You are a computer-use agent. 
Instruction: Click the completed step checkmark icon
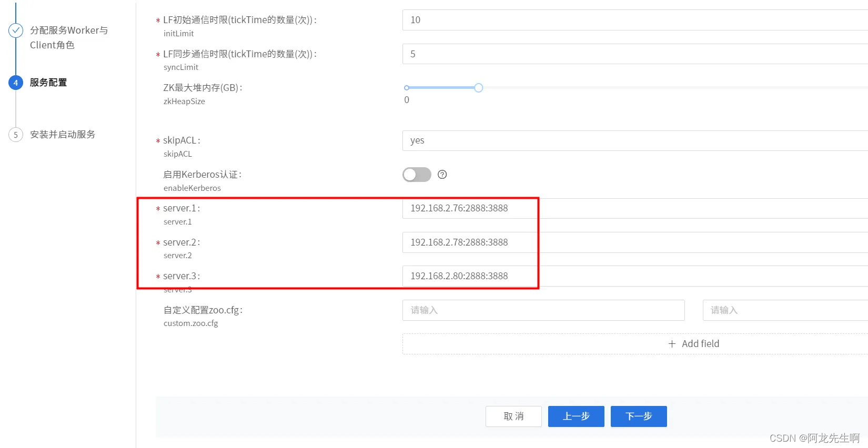tap(16, 30)
